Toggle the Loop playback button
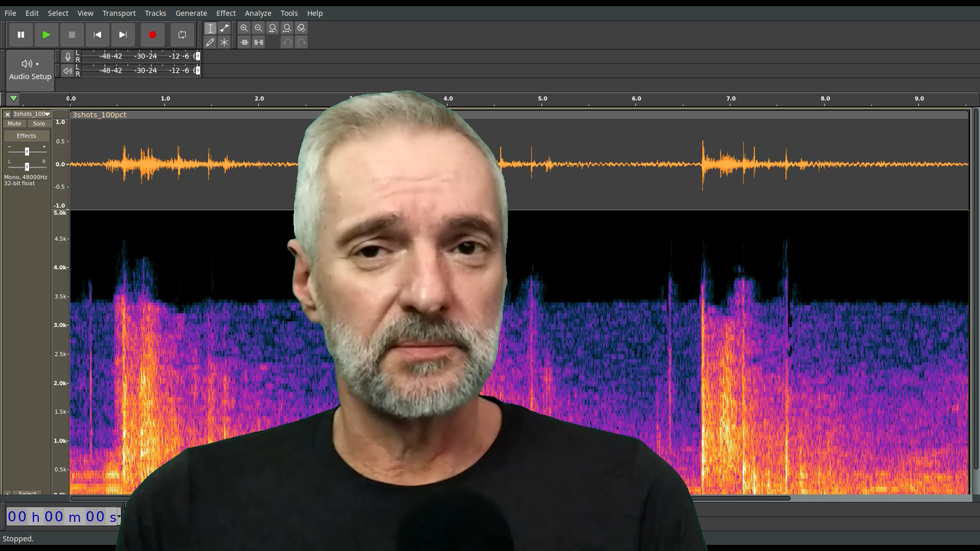980x551 pixels. click(182, 34)
